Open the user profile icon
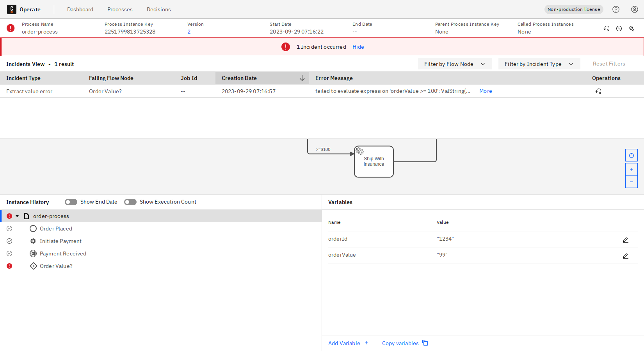Viewport: 644px width, 351px height. tap(634, 9)
